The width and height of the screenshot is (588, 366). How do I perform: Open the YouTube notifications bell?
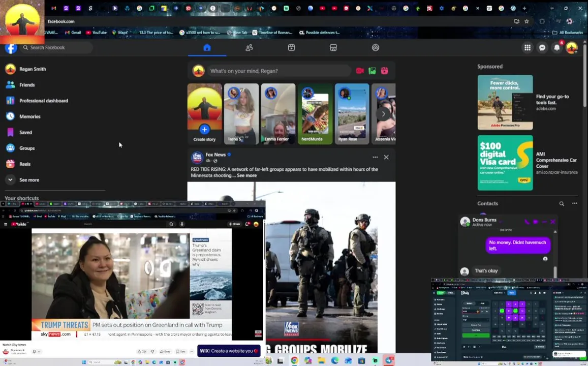pos(247,224)
